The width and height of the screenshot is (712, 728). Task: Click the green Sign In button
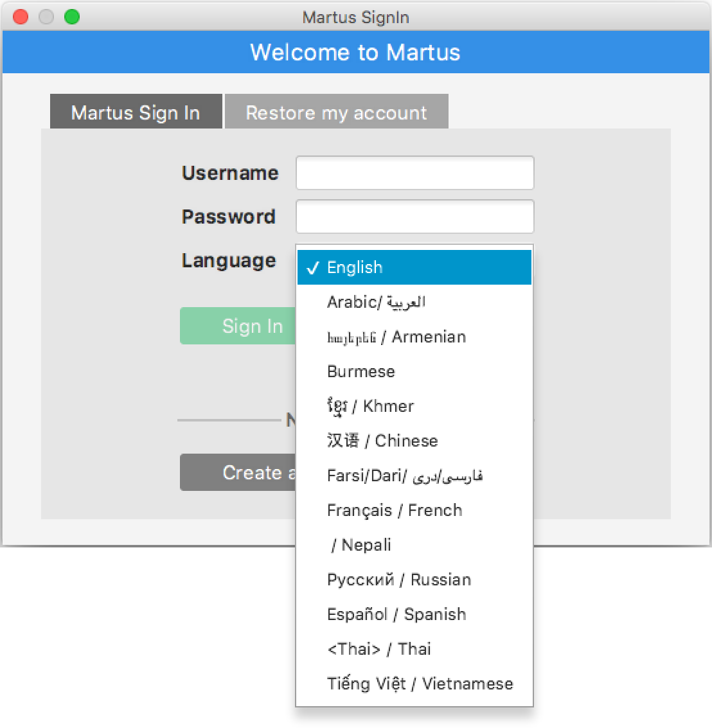238,326
